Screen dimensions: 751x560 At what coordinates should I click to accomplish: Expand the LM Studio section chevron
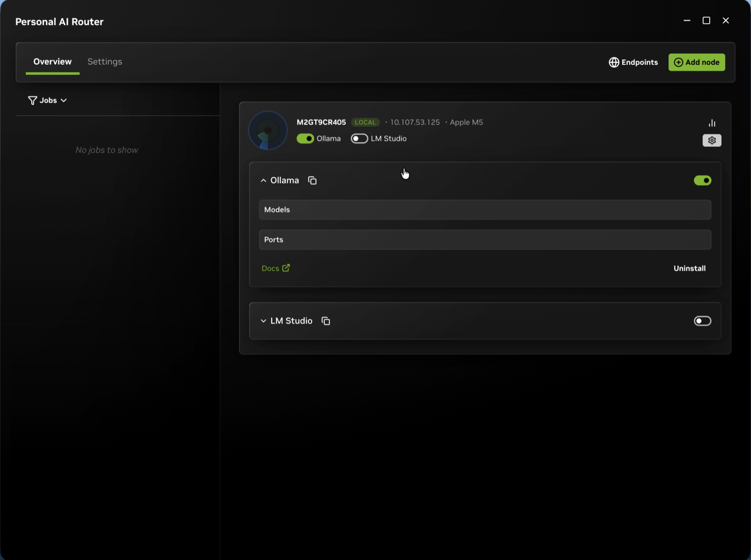click(263, 321)
